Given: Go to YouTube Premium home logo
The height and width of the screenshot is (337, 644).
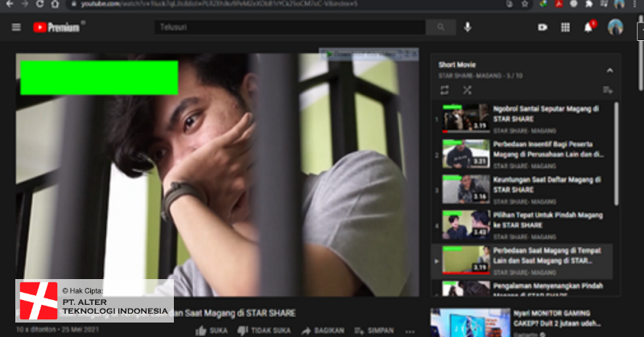Looking at the screenshot, I should [56, 27].
